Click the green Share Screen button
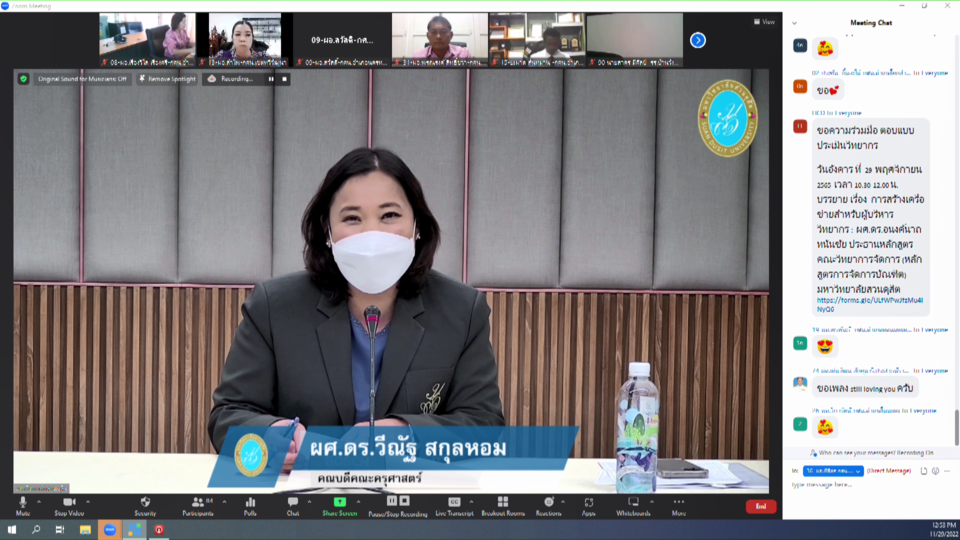Screen dimensions: 960x540 coord(339,506)
